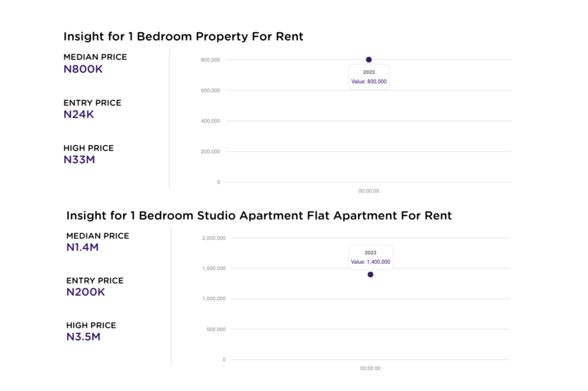Click the tooltip showing Value: 1,400,000
The height and width of the screenshot is (391, 588).
[x=371, y=257]
